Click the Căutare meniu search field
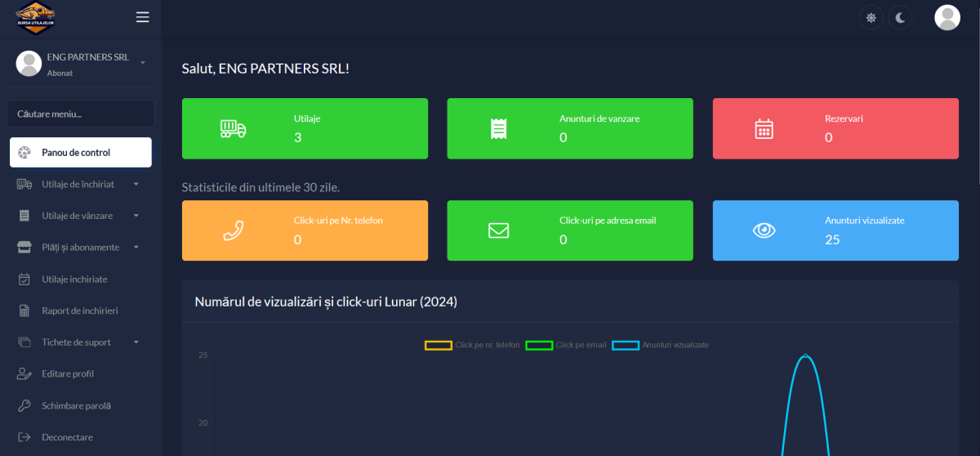 tap(80, 114)
